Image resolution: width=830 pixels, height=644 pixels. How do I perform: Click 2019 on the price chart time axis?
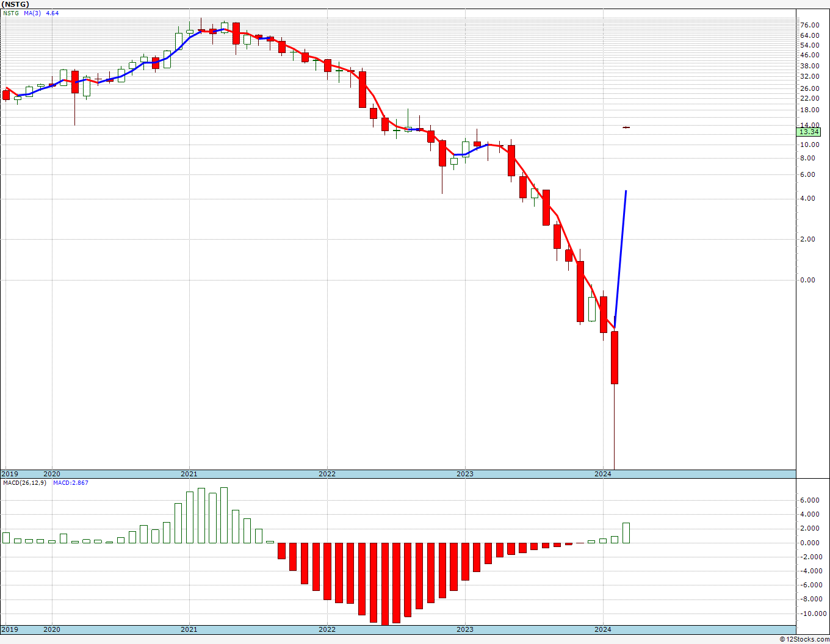[9, 474]
